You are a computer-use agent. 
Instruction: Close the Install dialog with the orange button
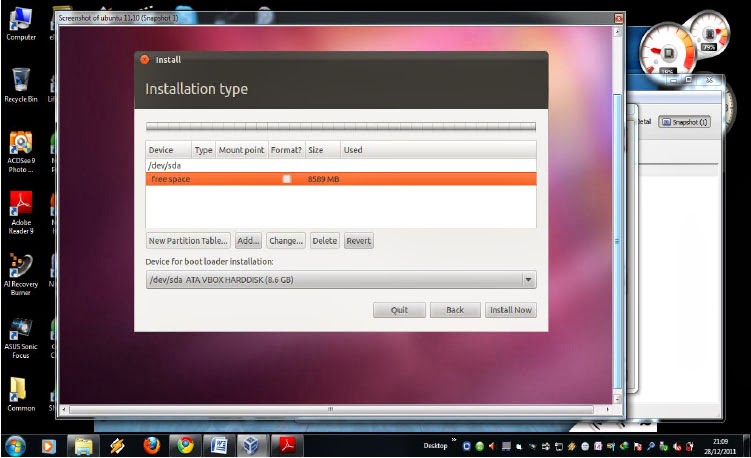pyautogui.click(x=144, y=59)
